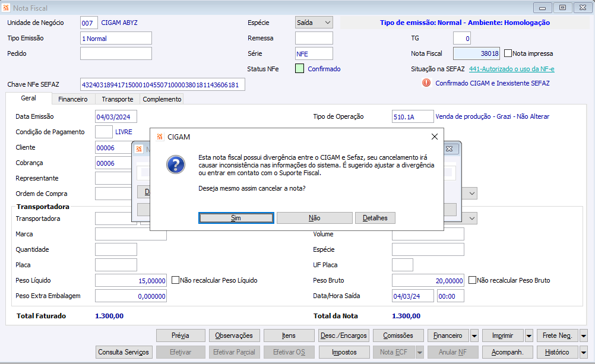Expand the Frete Neg. dropdown arrow
The width and height of the screenshot is (595, 364).
584,335
